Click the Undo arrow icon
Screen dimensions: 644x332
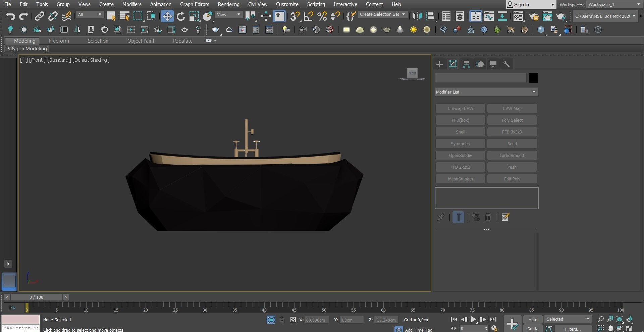pos(10,16)
